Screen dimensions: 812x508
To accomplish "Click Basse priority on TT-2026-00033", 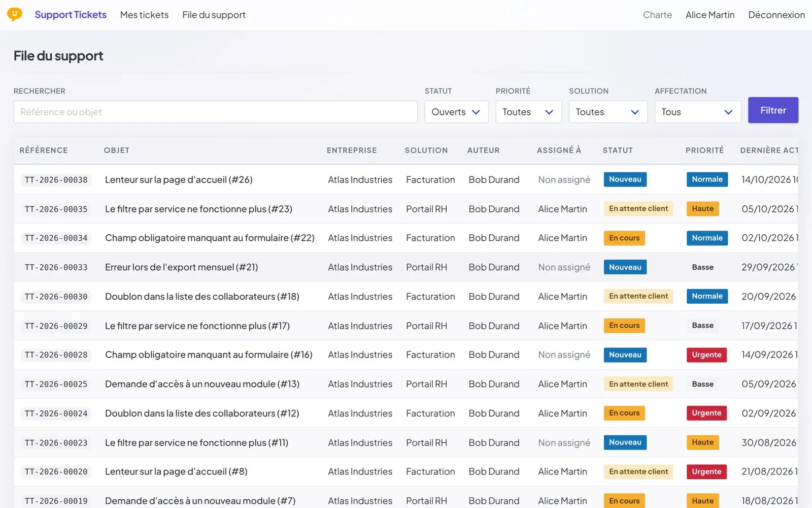I will [x=702, y=267].
